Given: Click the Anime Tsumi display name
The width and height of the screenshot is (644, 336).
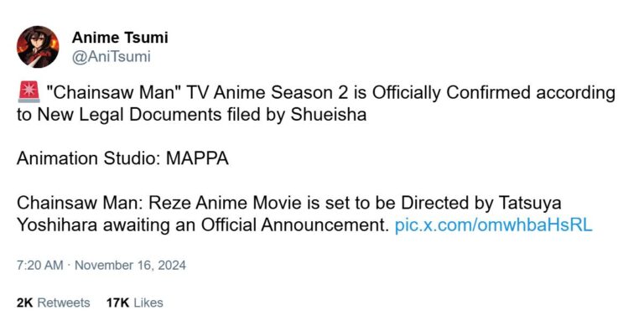Looking at the screenshot, I should (x=120, y=38).
